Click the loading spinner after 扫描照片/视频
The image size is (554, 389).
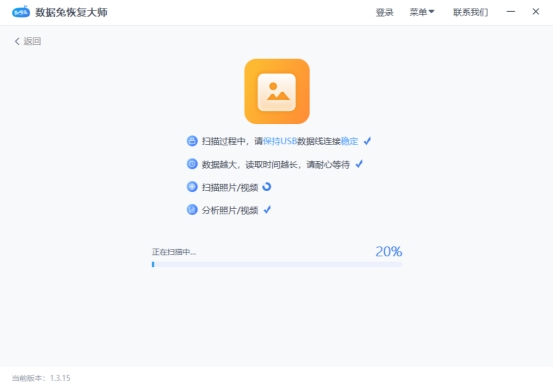coord(267,187)
